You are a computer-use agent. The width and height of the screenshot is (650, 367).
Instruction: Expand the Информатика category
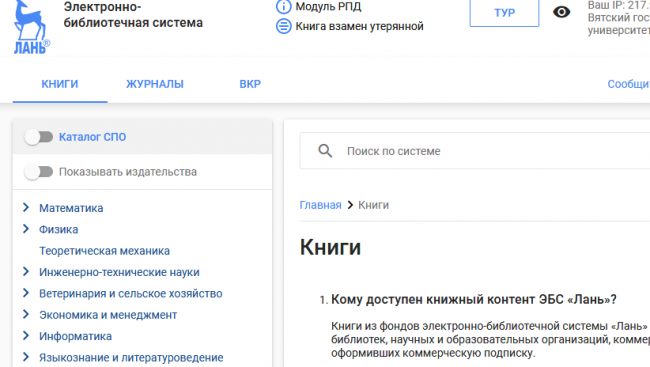point(26,335)
